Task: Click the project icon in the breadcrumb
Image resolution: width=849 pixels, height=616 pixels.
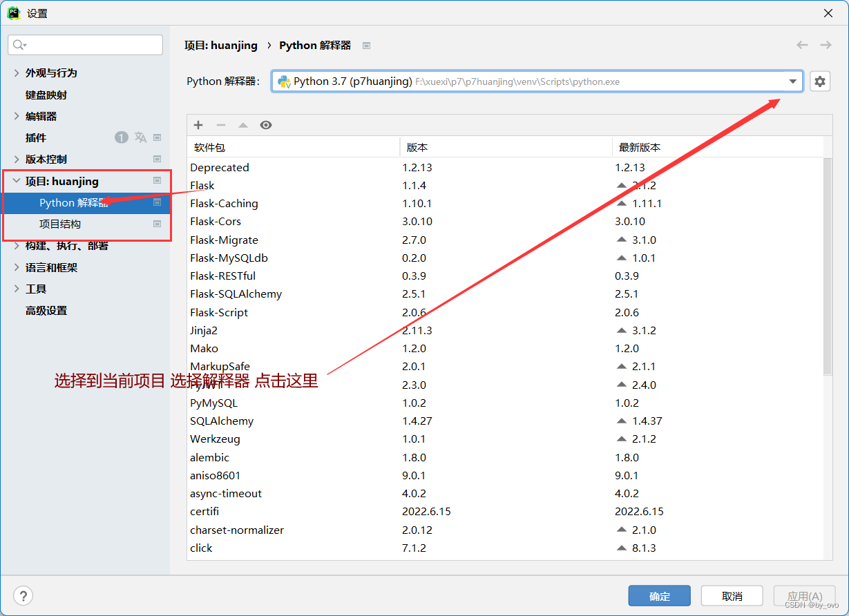Action: (367, 46)
